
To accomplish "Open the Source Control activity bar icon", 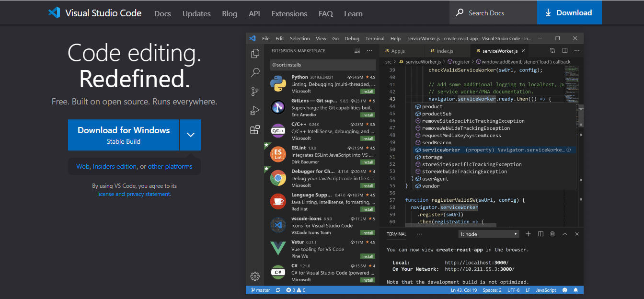I will (x=255, y=92).
